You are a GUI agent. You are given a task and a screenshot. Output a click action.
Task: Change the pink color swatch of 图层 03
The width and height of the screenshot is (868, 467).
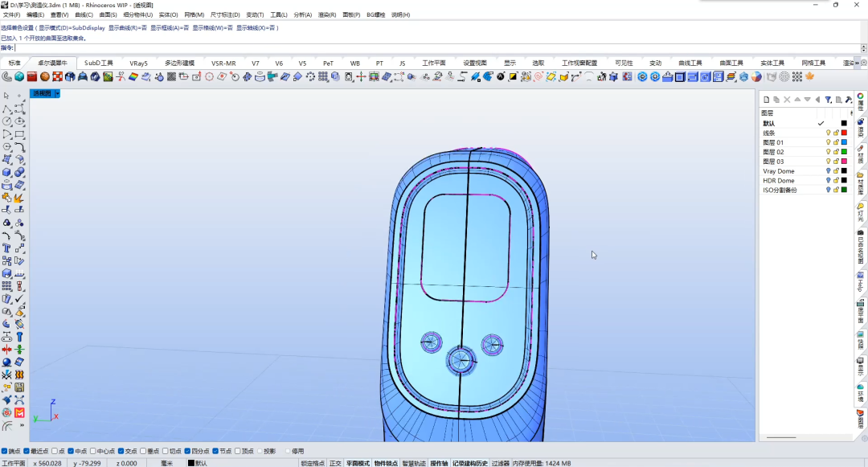click(844, 162)
